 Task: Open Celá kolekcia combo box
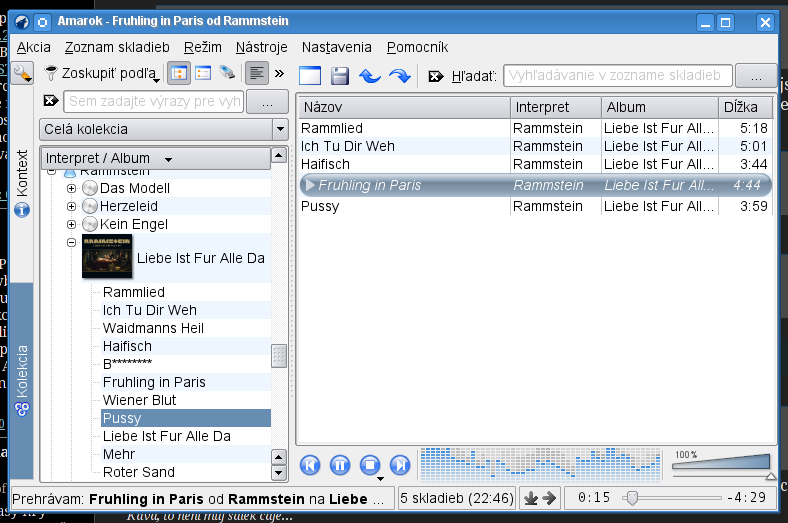[164, 129]
